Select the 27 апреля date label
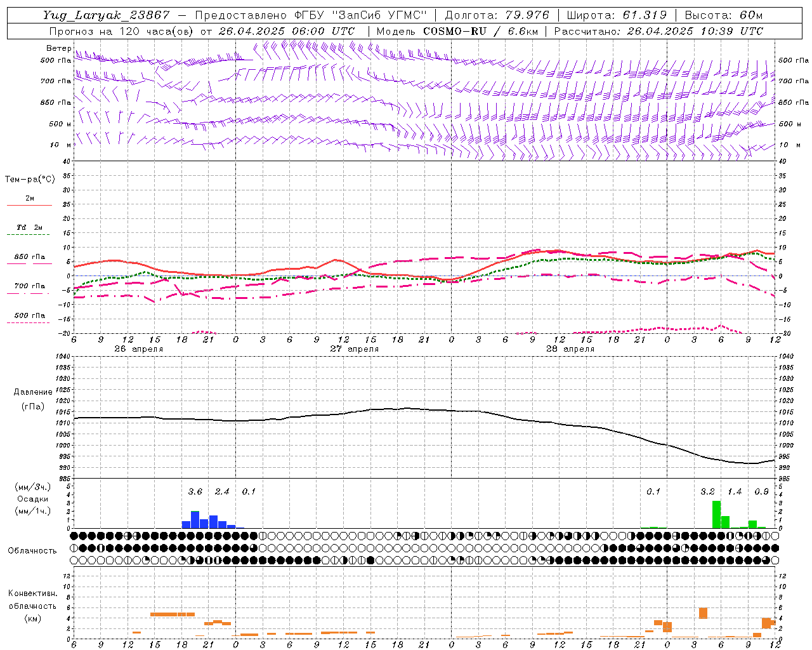 [354, 349]
